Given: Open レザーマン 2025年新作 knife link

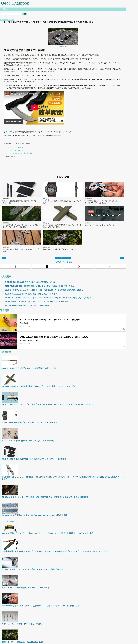Looking at the screenshot, I should coord(22,624).
